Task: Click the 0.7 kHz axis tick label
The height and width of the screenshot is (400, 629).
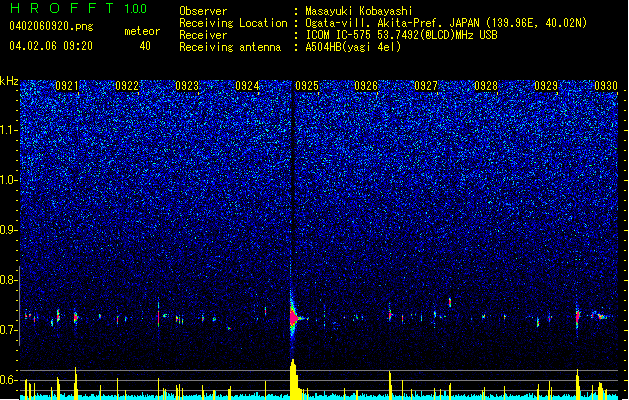Action: click(x=9, y=330)
